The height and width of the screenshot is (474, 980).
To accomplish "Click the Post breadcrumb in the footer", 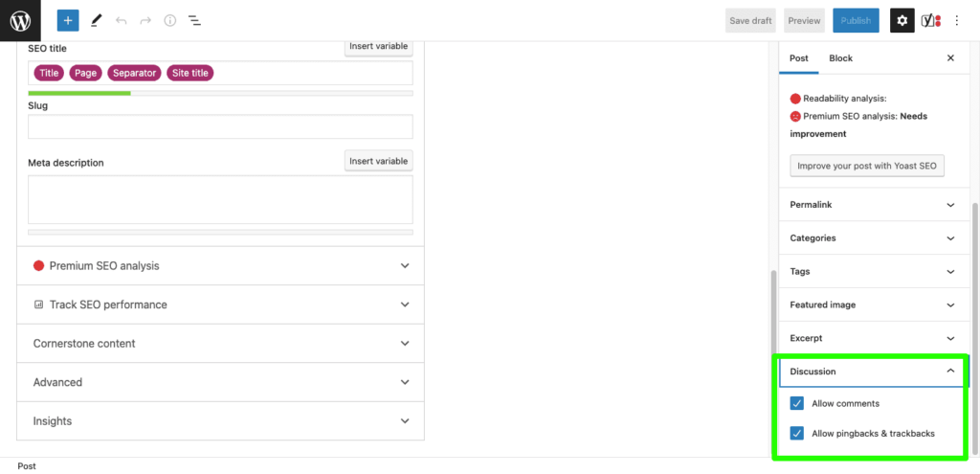I will (26, 466).
